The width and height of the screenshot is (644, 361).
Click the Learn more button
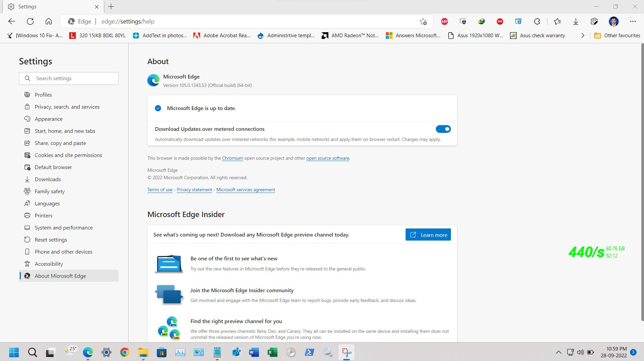pos(428,235)
